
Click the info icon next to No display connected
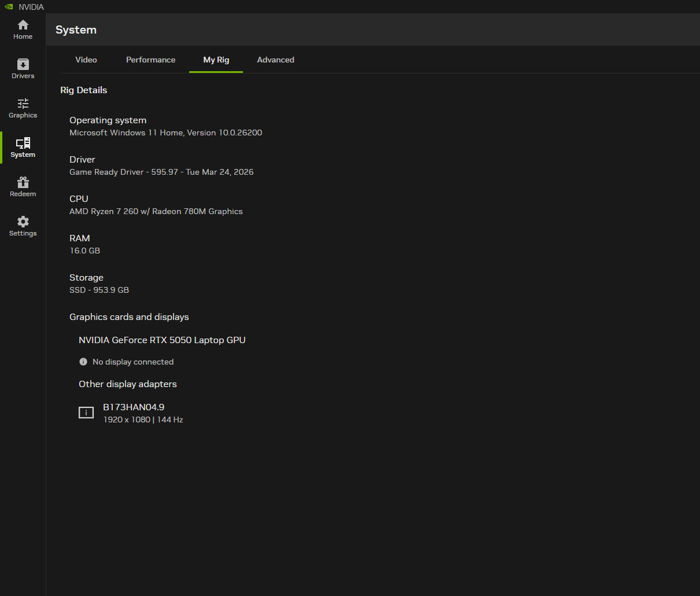(83, 362)
